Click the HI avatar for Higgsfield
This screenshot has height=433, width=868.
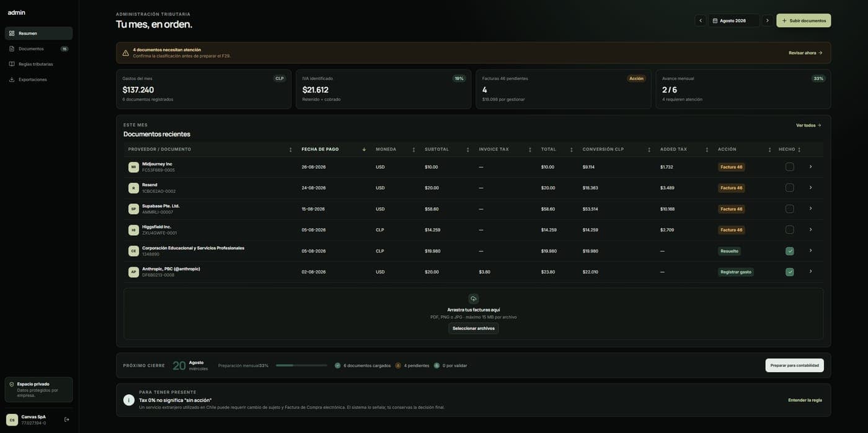[133, 230]
